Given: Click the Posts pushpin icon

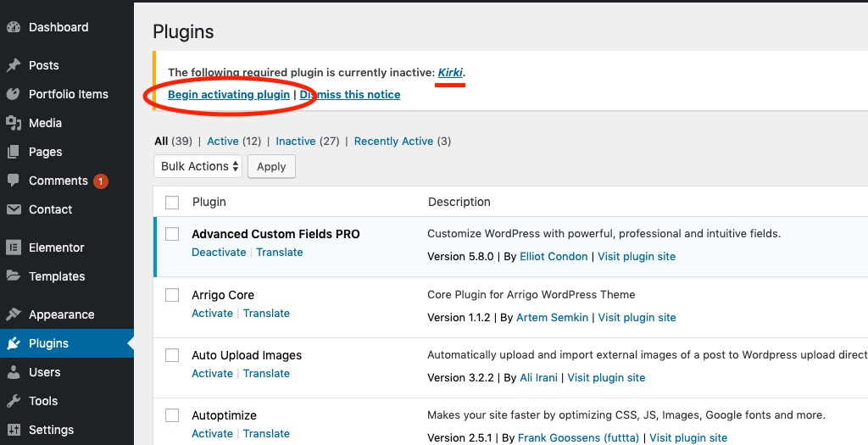Looking at the screenshot, I should click(x=14, y=65).
